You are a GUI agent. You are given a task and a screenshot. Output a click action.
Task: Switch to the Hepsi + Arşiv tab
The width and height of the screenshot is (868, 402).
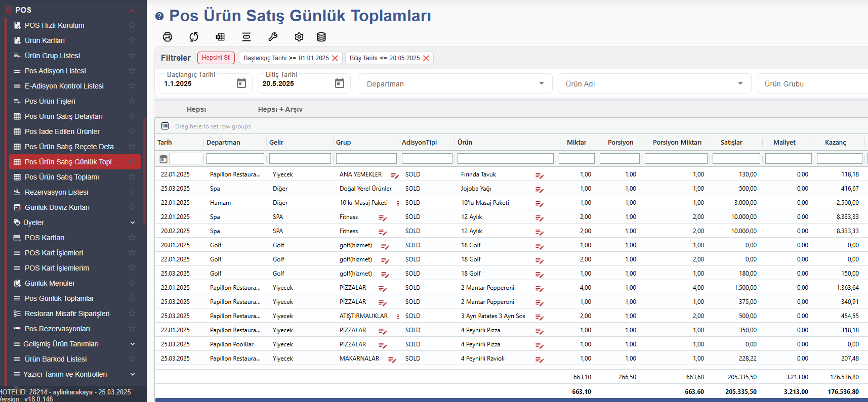point(280,109)
